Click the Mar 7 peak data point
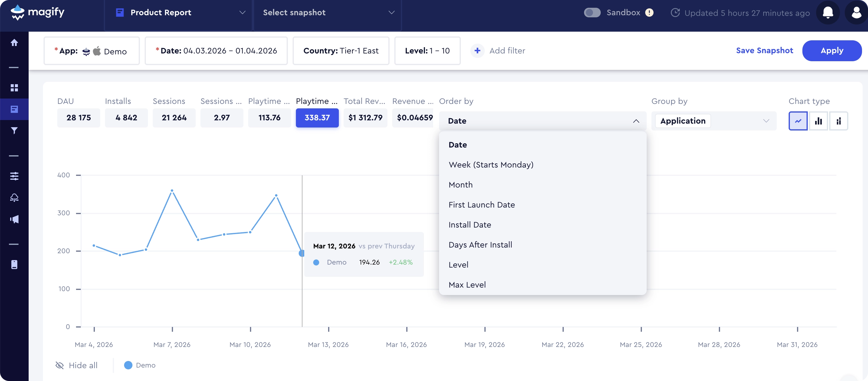This screenshot has height=381, width=868. point(172,190)
